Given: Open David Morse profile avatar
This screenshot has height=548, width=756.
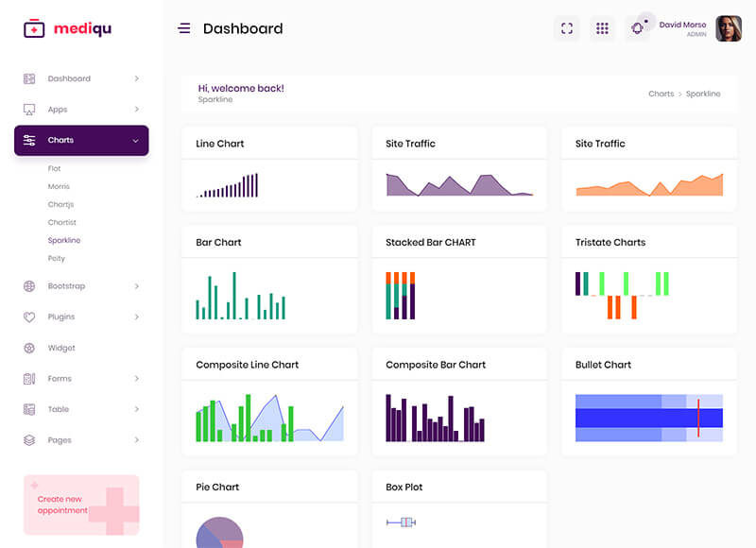Looking at the screenshot, I should point(729,28).
